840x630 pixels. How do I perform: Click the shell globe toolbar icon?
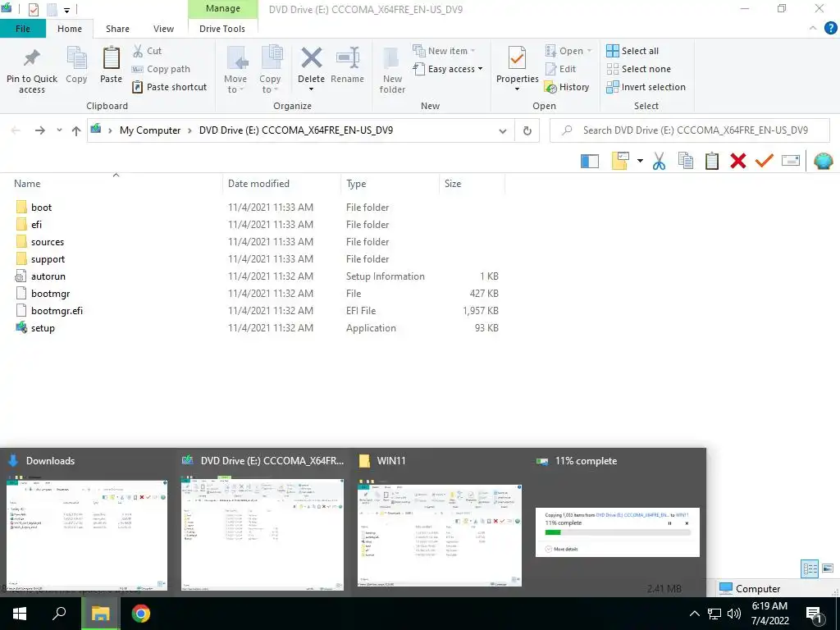tap(823, 161)
